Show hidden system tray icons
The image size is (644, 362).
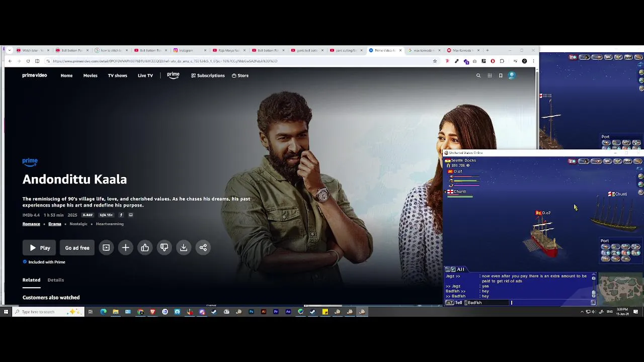(582, 312)
